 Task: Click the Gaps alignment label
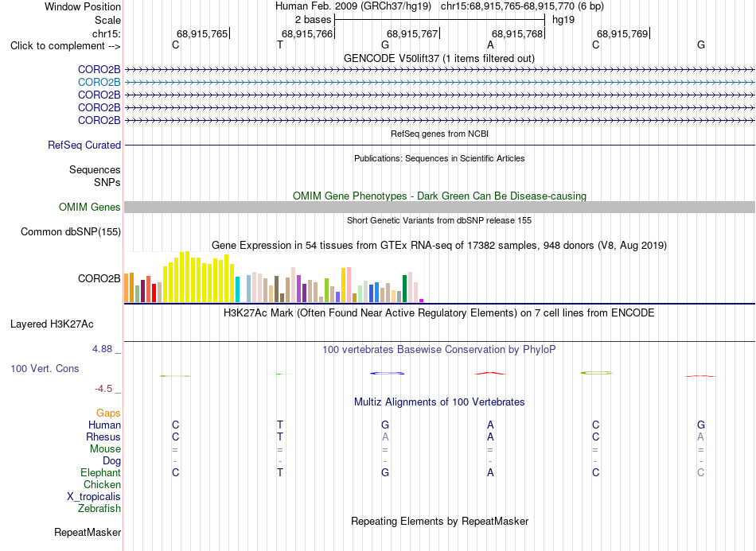pos(108,413)
